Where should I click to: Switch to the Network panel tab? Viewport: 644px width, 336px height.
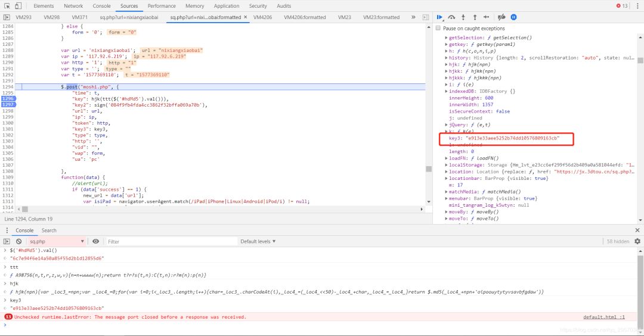click(73, 6)
